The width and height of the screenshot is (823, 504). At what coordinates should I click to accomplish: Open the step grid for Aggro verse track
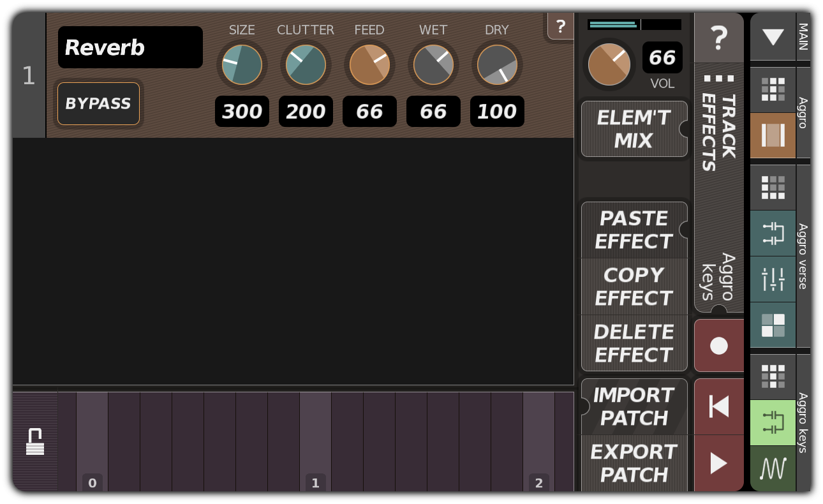click(x=773, y=187)
